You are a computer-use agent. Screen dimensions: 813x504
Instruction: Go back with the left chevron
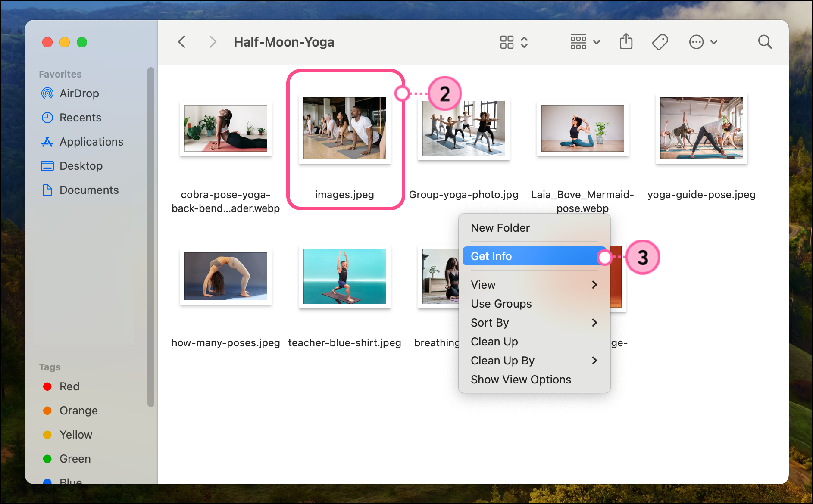(182, 42)
